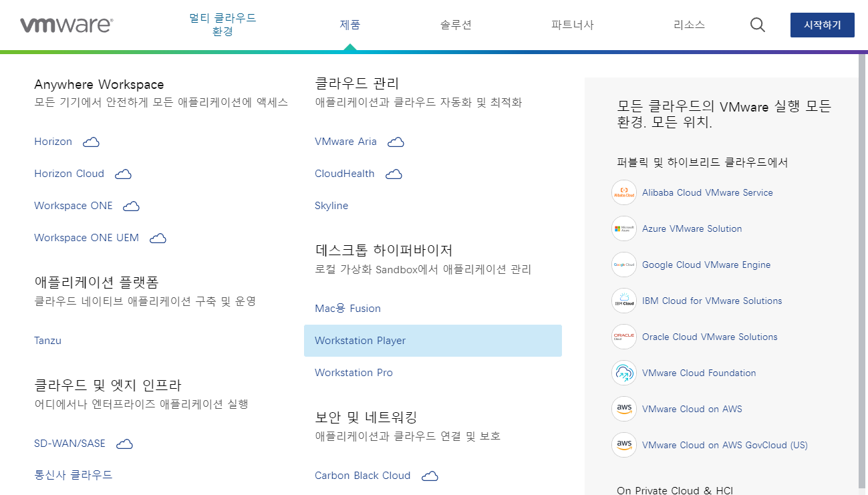Click the Google Cloud logo icon
The image size is (868, 495).
point(624,265)
